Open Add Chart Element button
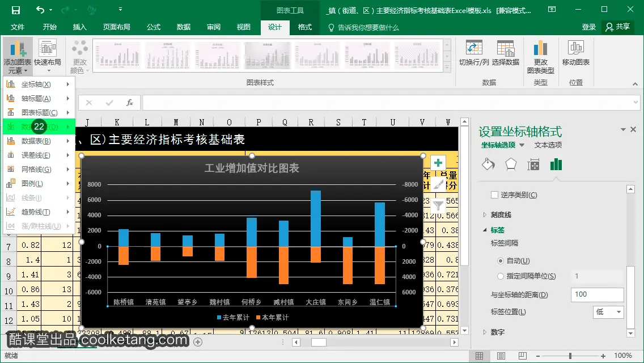 click(18, 57)
